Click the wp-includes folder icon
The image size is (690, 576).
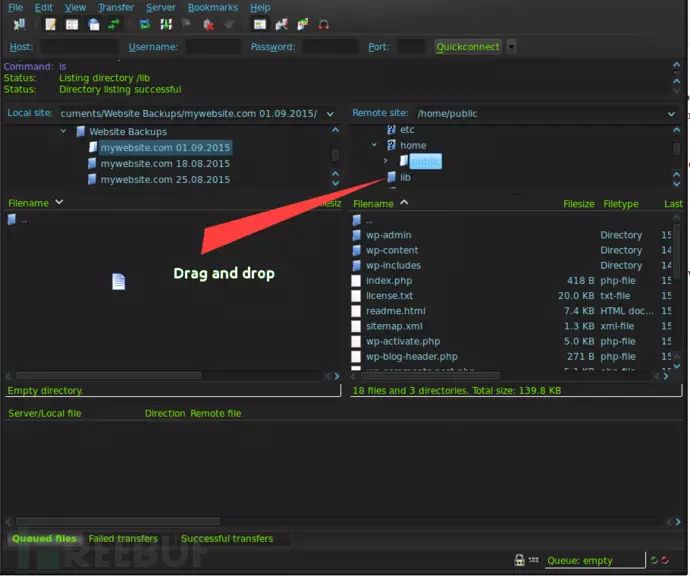(356, 265)
